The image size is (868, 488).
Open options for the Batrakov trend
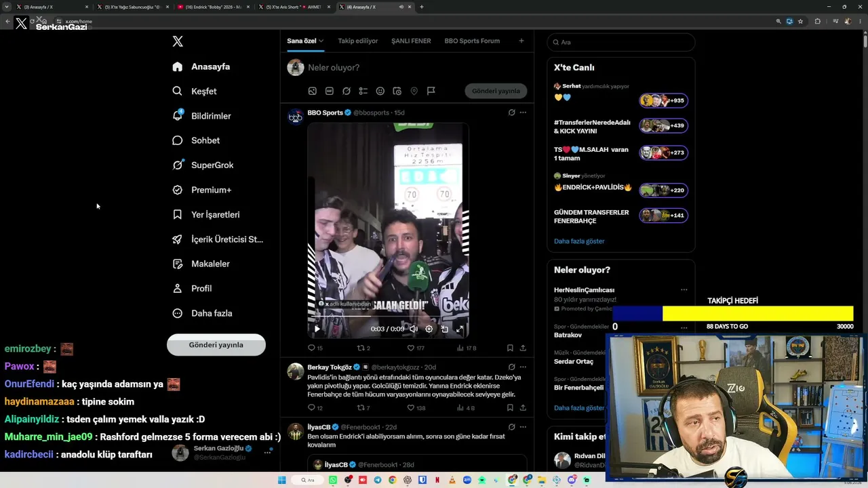(684, 327)
